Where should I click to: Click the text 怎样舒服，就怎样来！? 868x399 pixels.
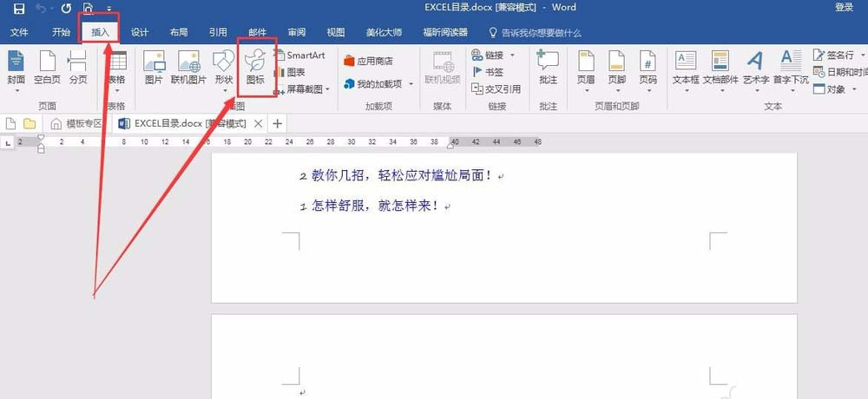coord(375,206)
